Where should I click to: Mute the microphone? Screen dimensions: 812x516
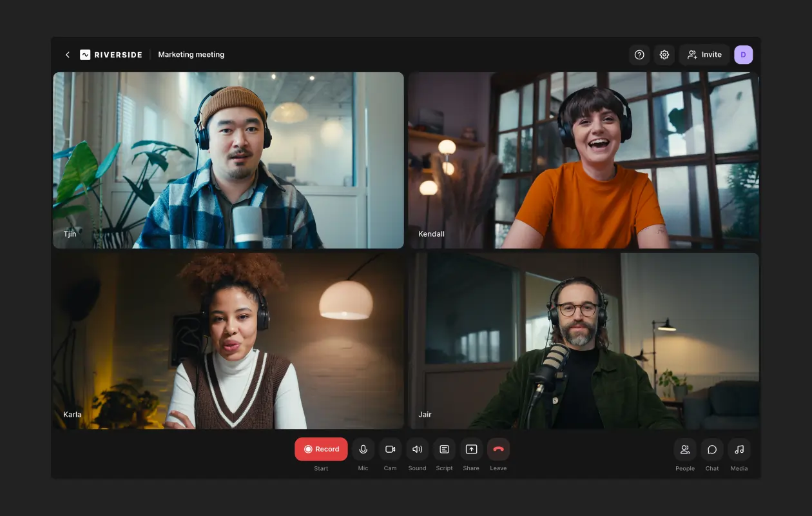coord(363,449)
